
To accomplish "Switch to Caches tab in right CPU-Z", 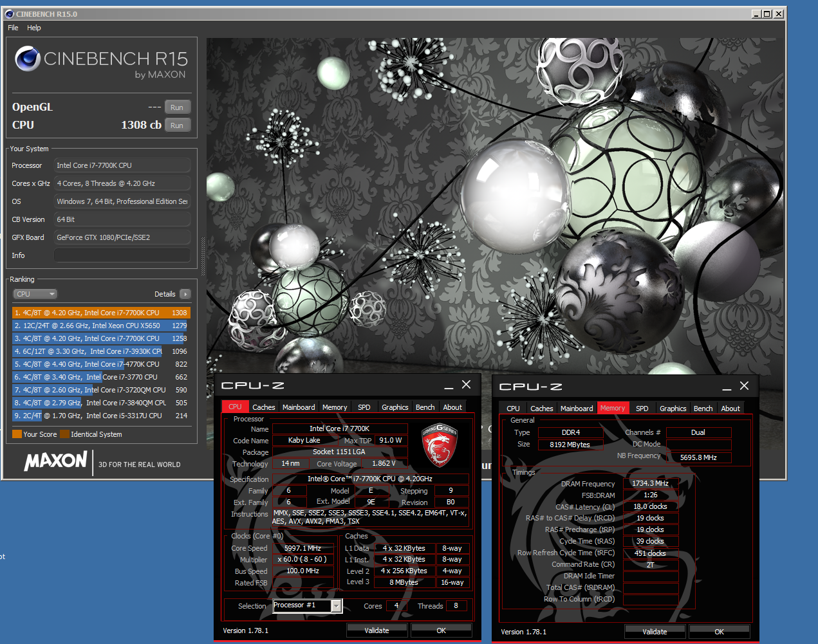I will tap(542, 409).
